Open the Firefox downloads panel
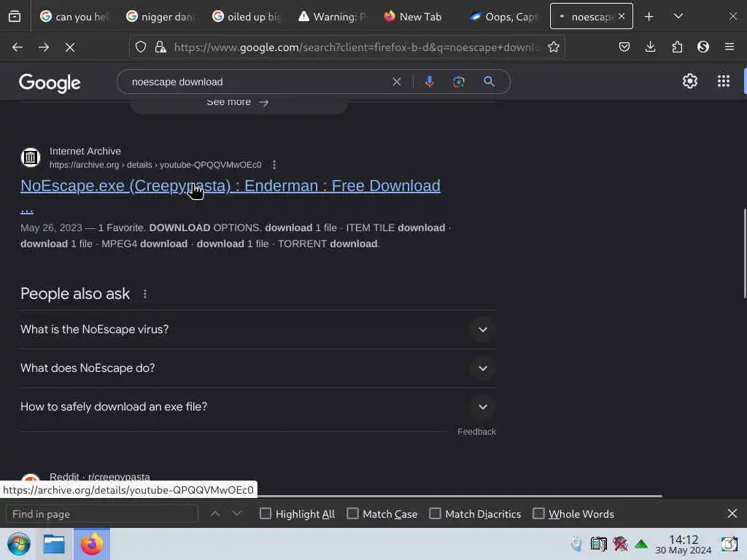The image size is (747, 560). click(x=650, y=47)
